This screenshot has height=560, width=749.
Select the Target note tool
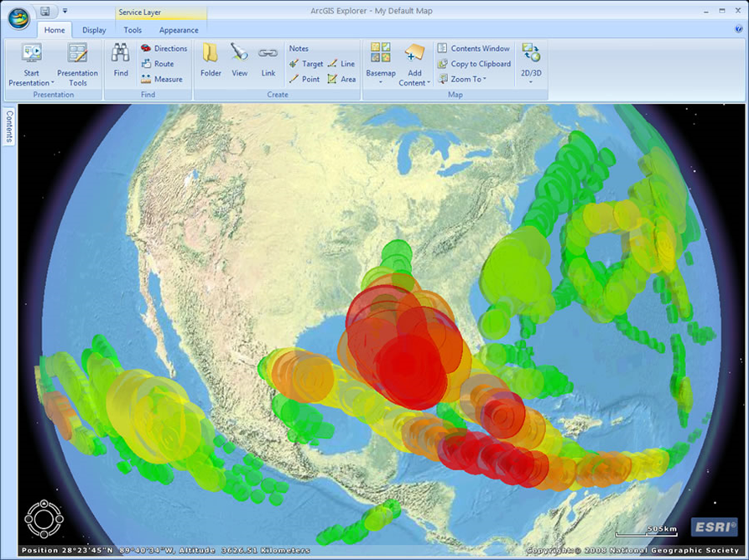(x=306, y=64)
